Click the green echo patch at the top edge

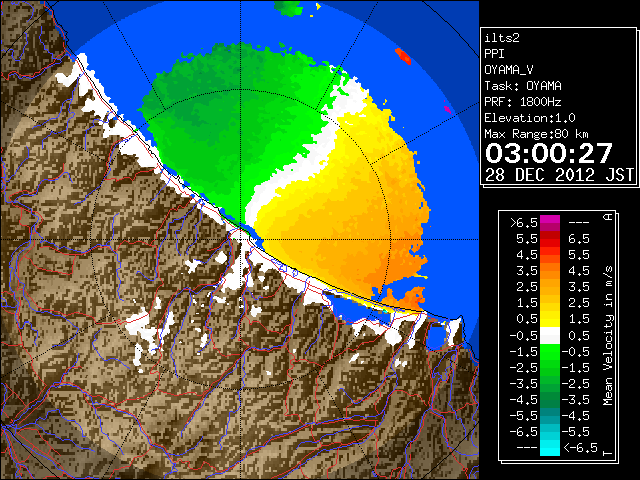tap(287, 8)
